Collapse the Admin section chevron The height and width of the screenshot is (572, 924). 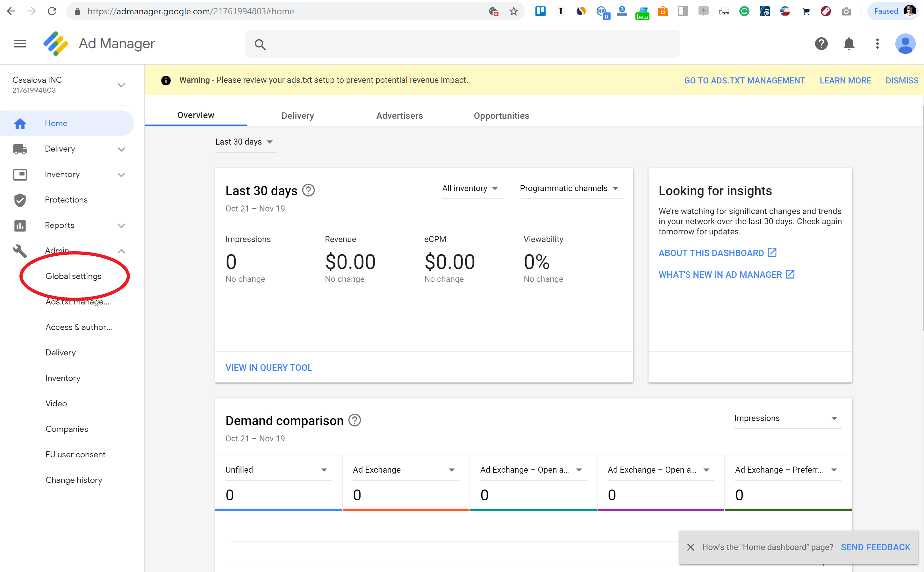[x=121, y=251]
